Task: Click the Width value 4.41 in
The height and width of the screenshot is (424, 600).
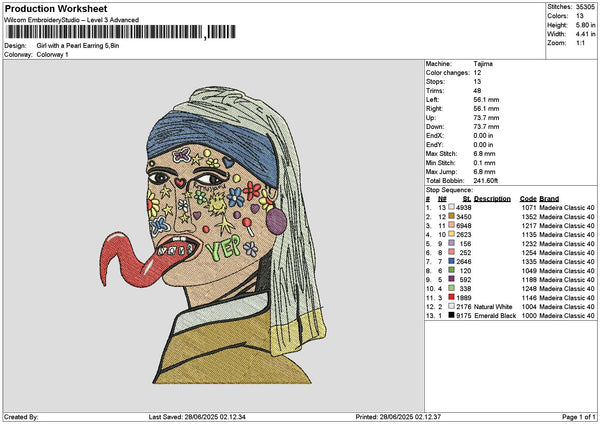Action: point(586,34)
